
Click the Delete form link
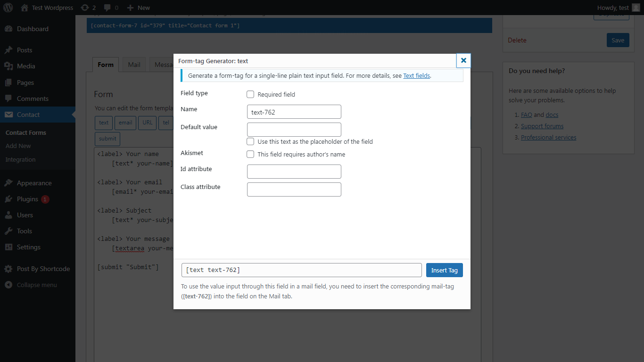tap(517, 40)
